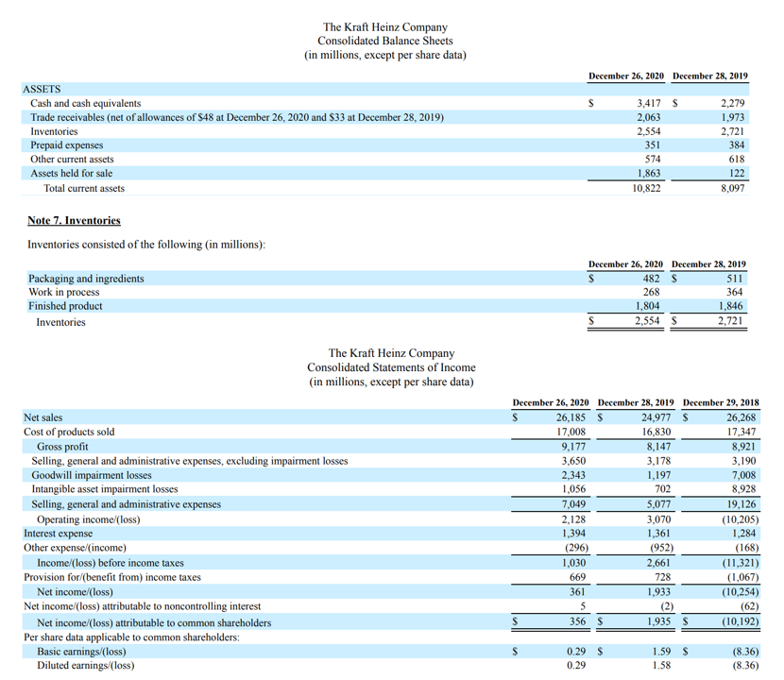The image size is (784, 680).
Task: Click cost of products sold value 17,008
Action: point(571,432)
